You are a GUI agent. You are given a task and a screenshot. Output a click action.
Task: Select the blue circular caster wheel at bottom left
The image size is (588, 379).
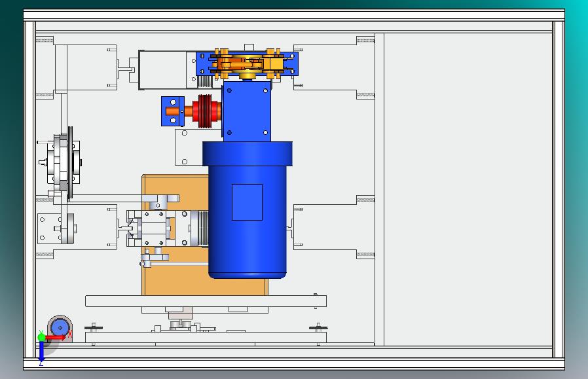tap(60, 328)
